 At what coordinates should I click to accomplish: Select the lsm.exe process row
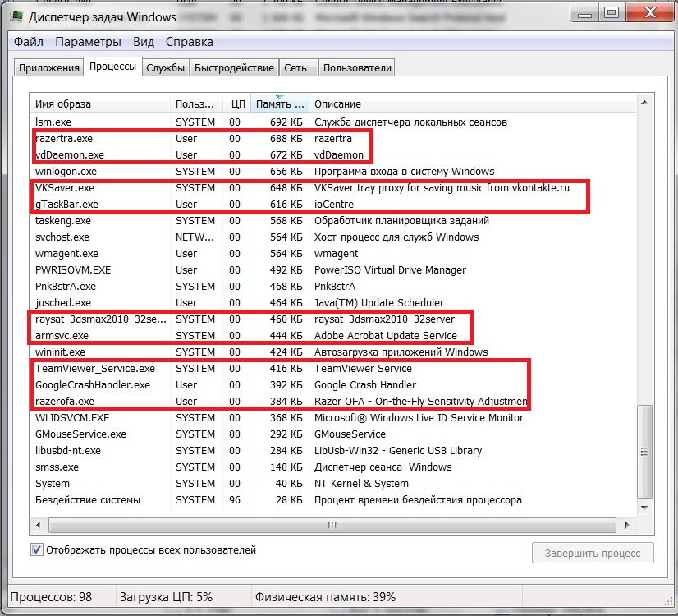[x=333, y=122]
